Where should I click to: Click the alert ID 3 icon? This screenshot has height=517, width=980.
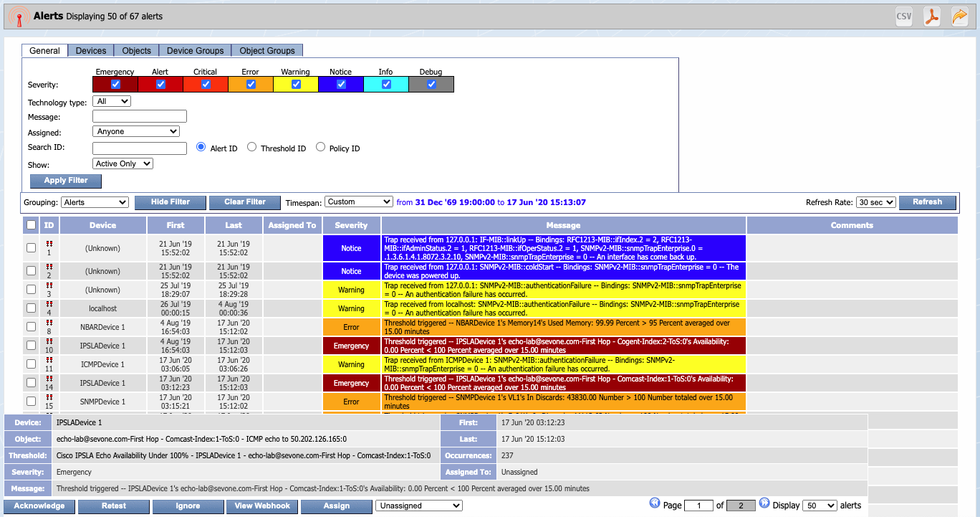tap(49, 286)
